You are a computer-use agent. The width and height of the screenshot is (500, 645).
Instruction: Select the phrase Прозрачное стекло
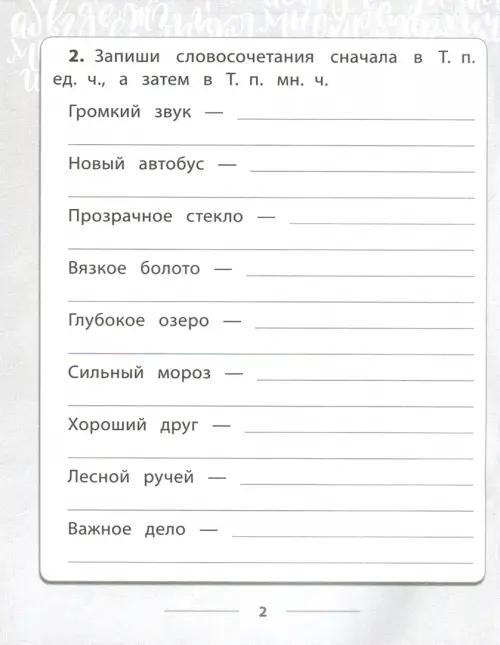(x=155, y=216)
